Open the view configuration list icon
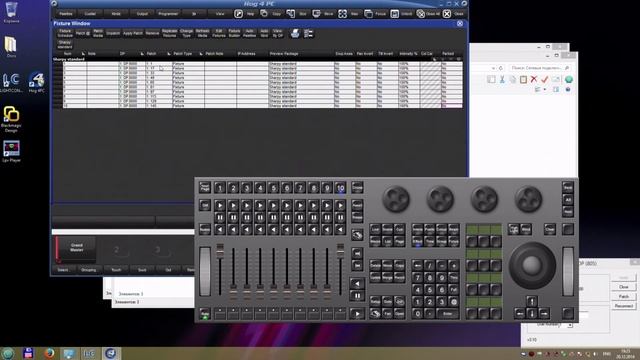 (x=309, y=33)
